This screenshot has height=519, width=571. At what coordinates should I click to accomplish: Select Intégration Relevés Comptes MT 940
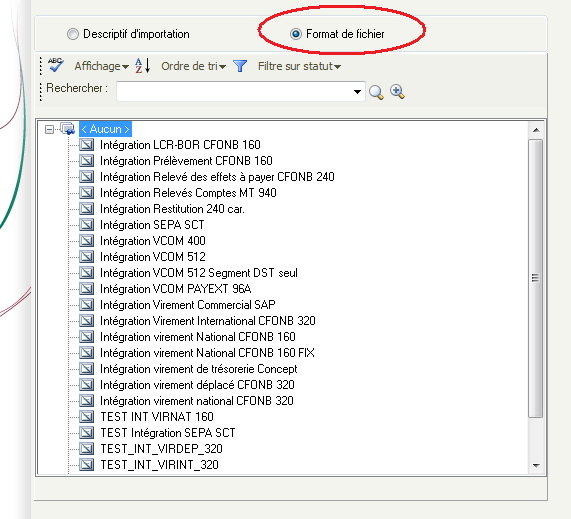tap(188, 193)
